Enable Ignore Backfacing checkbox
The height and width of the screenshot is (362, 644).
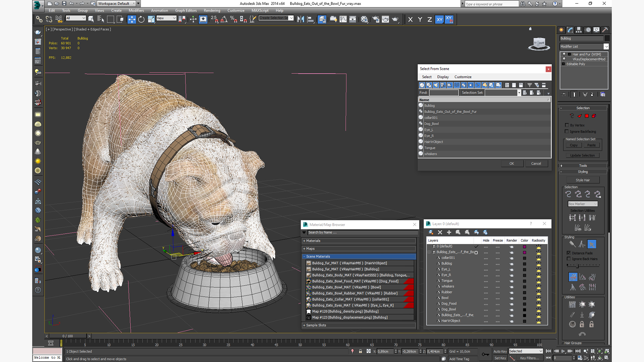pyautogui.click(x=567, y=131)
